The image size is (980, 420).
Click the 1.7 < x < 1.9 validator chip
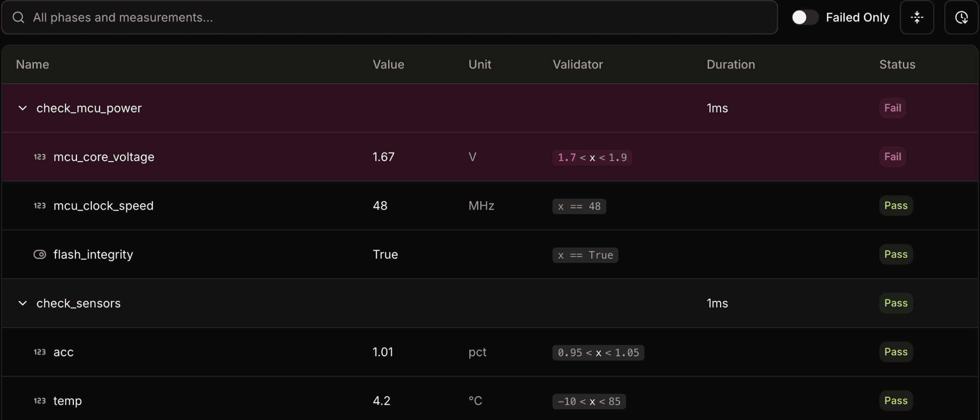(x=592, y=157)
